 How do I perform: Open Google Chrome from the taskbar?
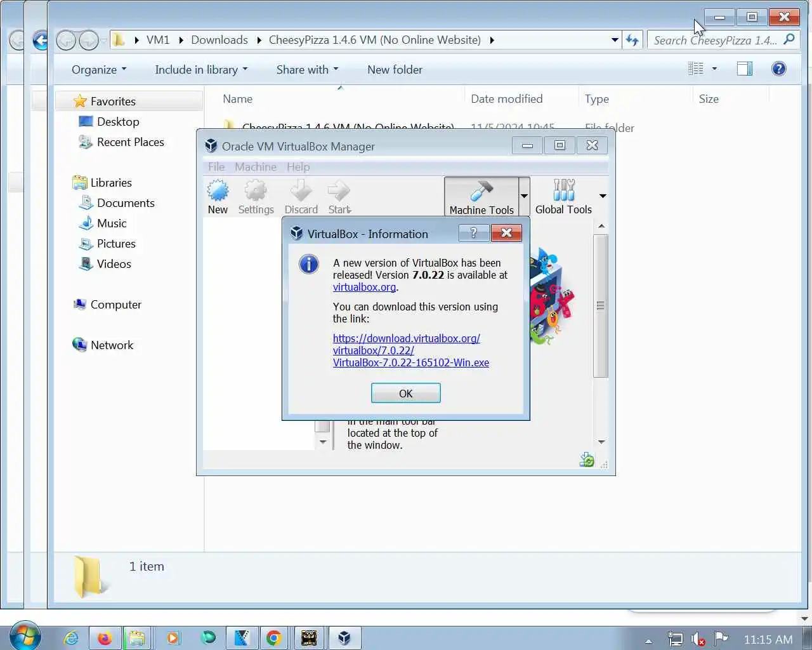click(274, 638)
